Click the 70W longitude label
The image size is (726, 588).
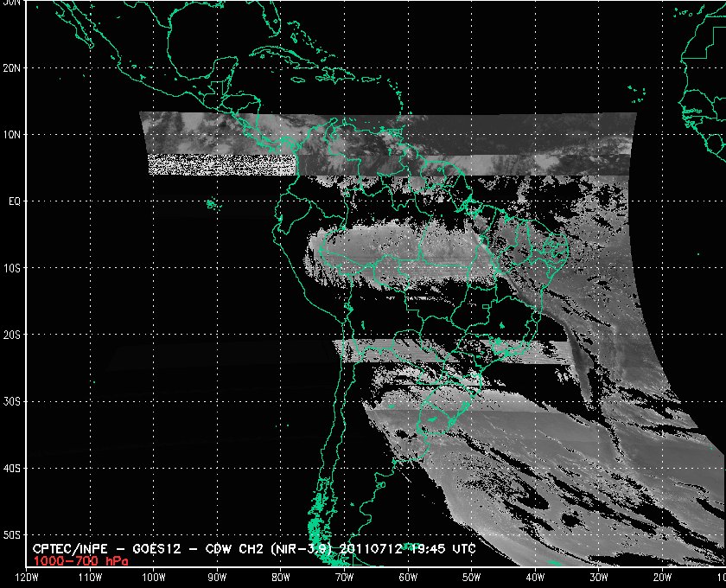pos(343,577)
